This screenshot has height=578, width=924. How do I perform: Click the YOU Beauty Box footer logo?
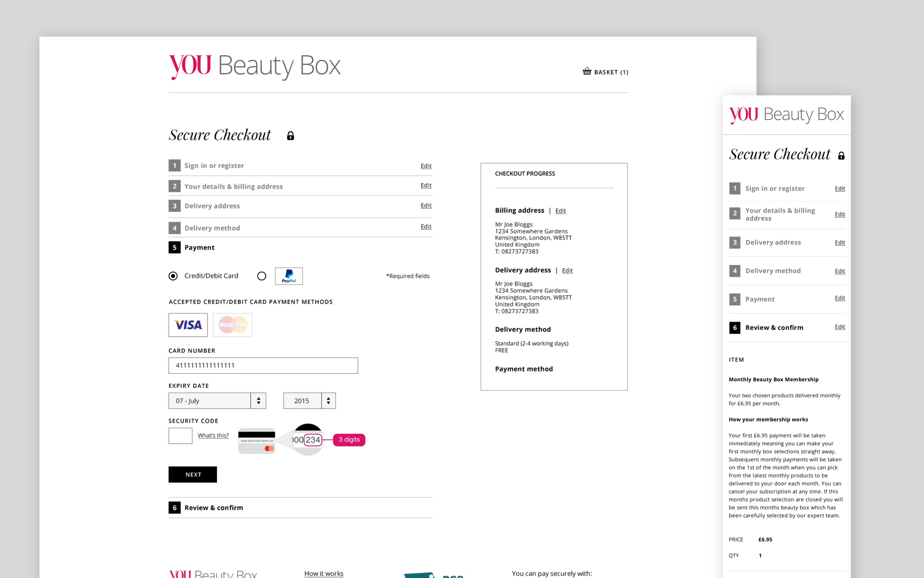pos(213,573)
